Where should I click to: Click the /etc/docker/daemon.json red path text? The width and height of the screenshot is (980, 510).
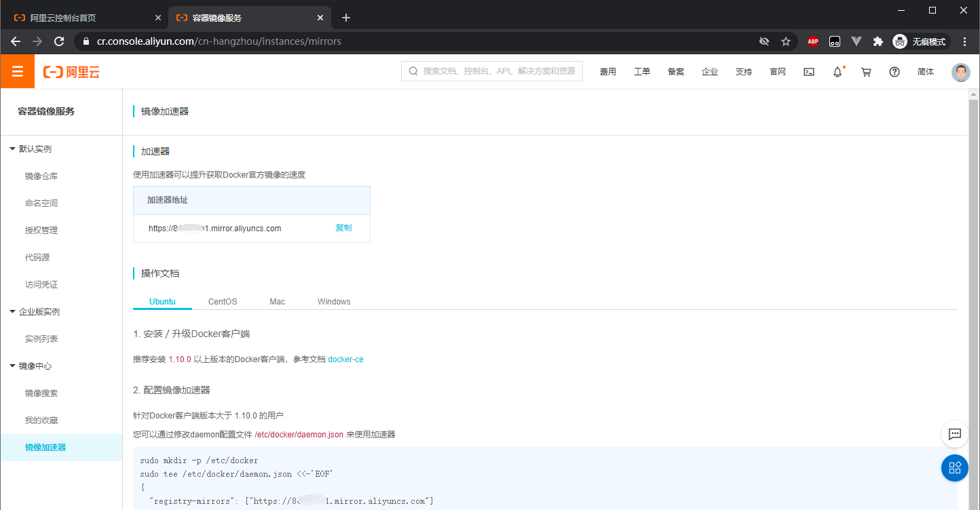(299, 435)
